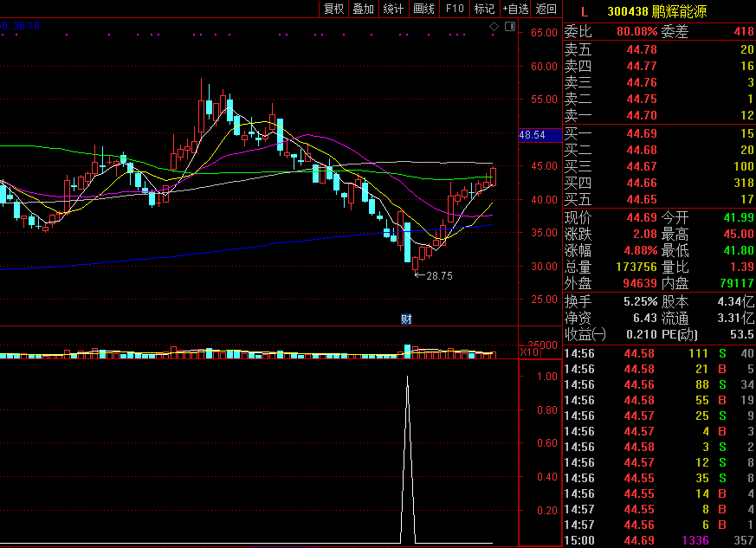The image size is (756, 548).
Task: Select the 买三 44.67 order row
Action: click(659, 166)
